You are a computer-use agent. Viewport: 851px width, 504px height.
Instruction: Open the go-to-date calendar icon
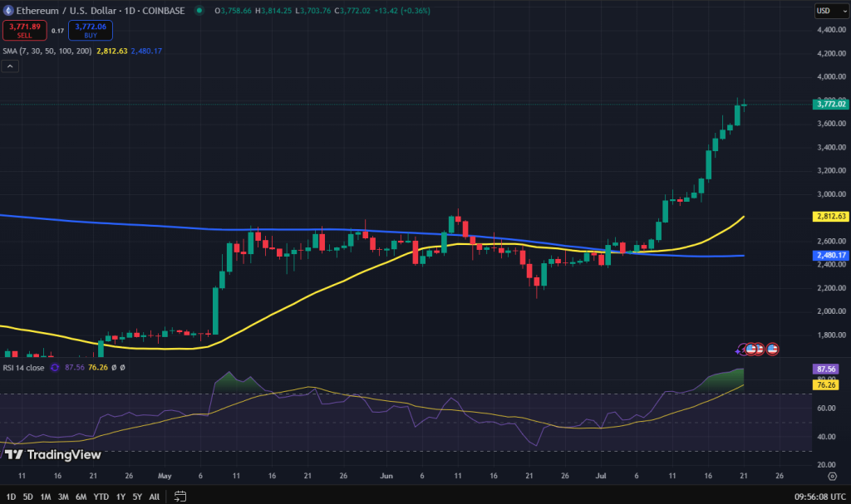[180, 497]
